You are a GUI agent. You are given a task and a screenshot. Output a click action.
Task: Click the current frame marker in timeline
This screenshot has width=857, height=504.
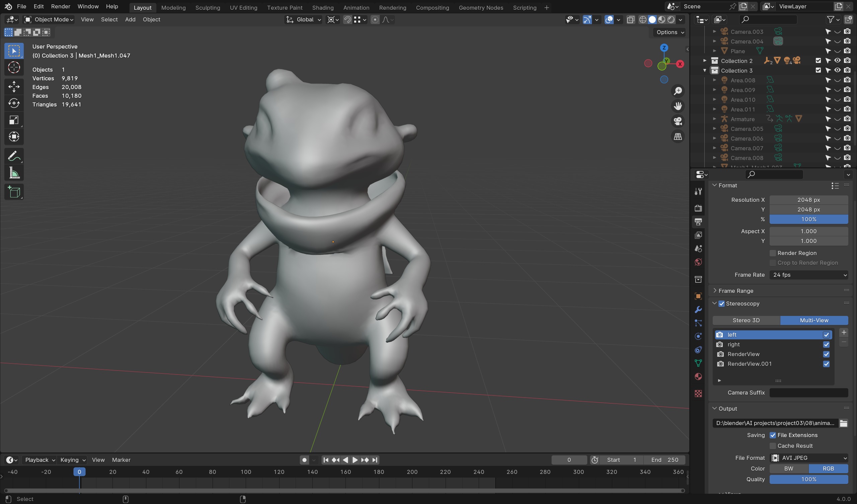pos(79,472)
